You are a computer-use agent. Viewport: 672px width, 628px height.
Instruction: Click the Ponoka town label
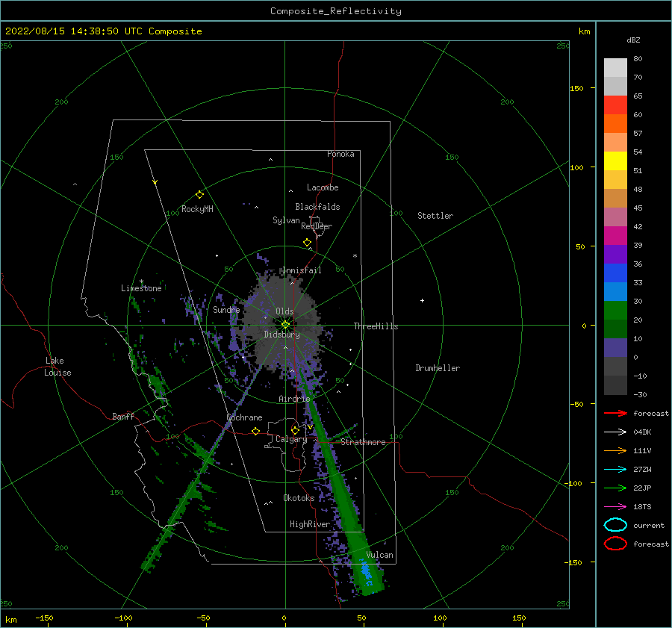coord(340,154)
